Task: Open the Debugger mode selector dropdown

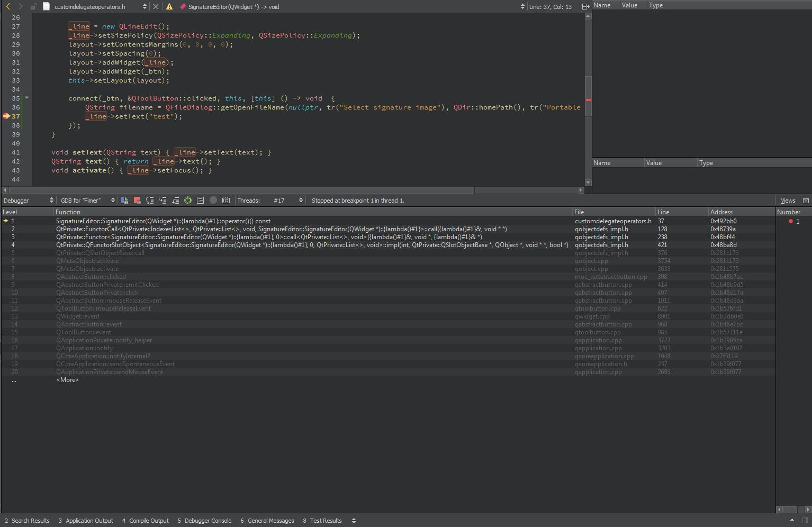Action: pos(28,201)
